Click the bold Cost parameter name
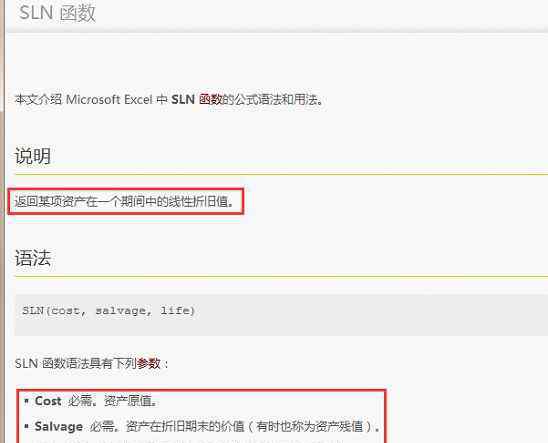Viewport: 548px width, 443px height. pos(48,401)
